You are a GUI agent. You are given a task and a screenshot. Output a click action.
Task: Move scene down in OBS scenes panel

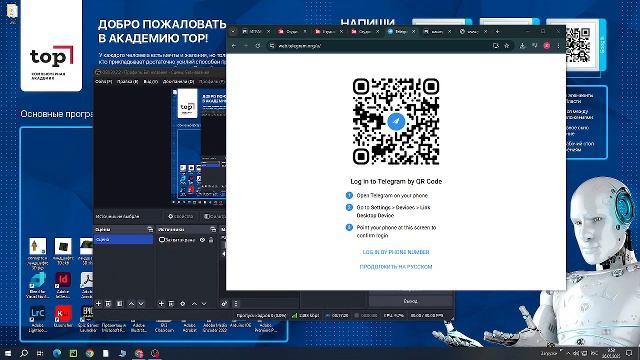[141, 304]
